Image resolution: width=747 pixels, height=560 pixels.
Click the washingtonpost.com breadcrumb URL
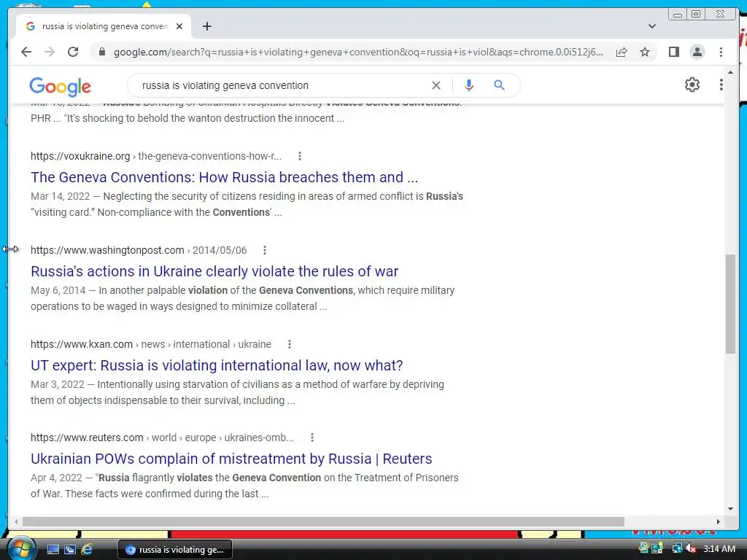[x=139, y=250]
